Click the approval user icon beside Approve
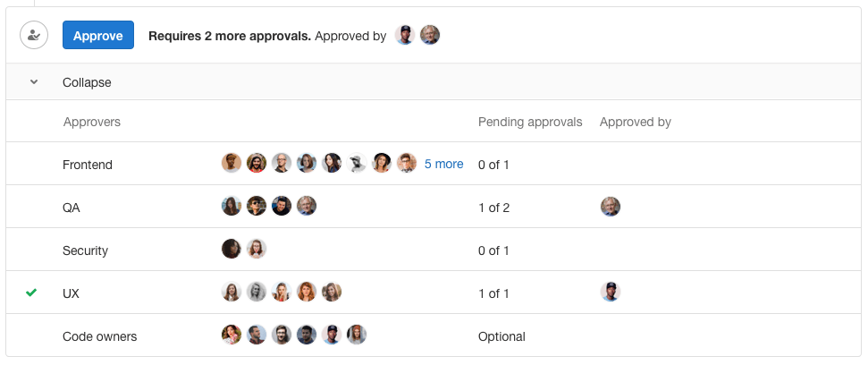Image resolution: width=868 pixels, height=365 pixels. 34,36
